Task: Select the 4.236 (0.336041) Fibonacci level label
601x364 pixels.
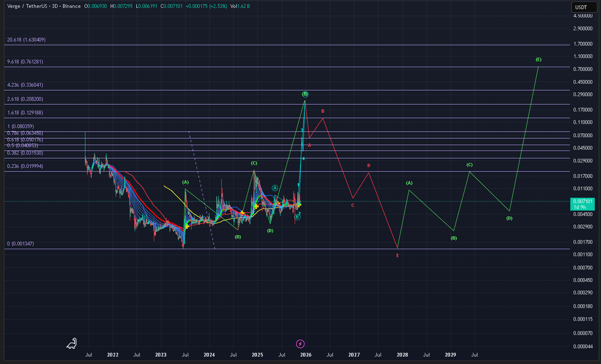Action: point(25,85)
